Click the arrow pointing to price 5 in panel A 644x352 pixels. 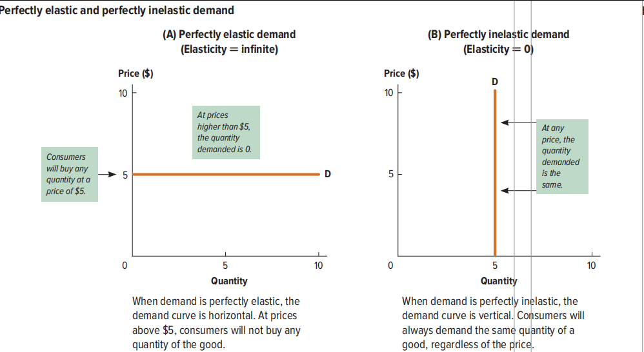111,174
